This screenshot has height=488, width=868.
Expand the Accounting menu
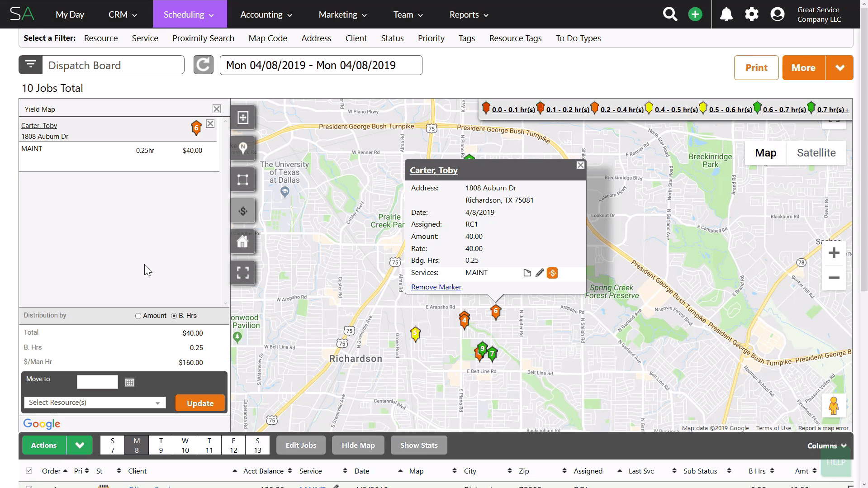[266, 14]
